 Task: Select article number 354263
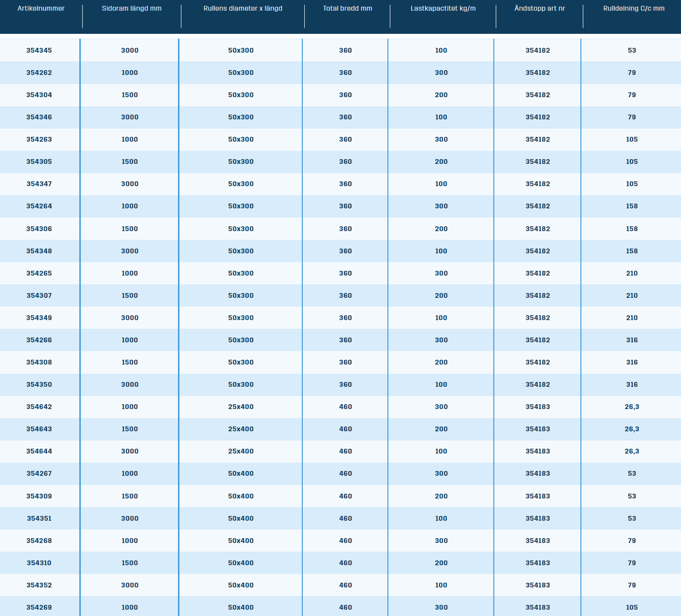pyautogui.click(x=39, y=139)
